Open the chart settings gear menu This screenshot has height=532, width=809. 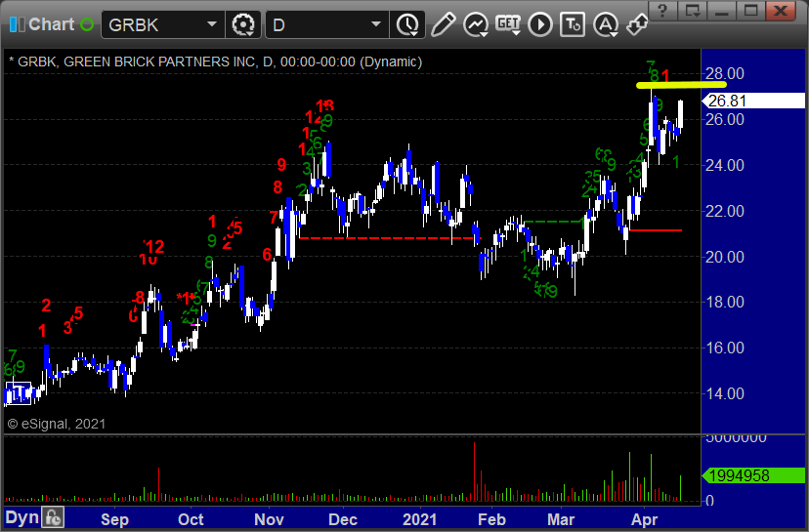[x=243, y=24]
